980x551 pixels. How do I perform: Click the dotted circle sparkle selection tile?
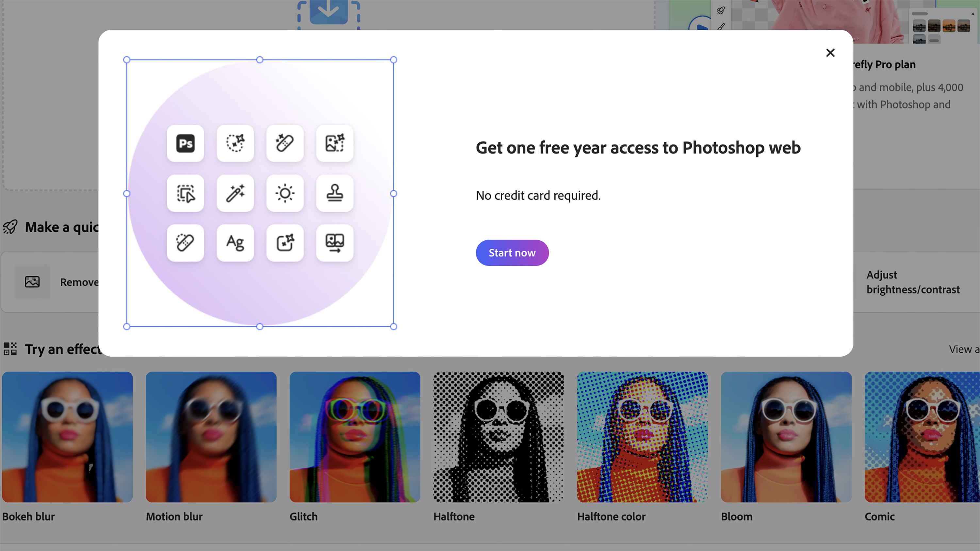click(x=235, y=143)
